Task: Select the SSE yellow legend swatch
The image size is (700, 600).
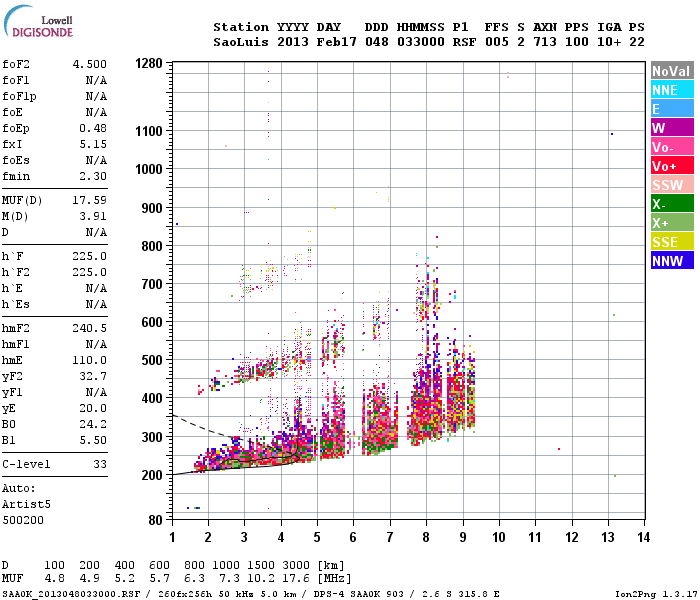Action: coord(672,242)
